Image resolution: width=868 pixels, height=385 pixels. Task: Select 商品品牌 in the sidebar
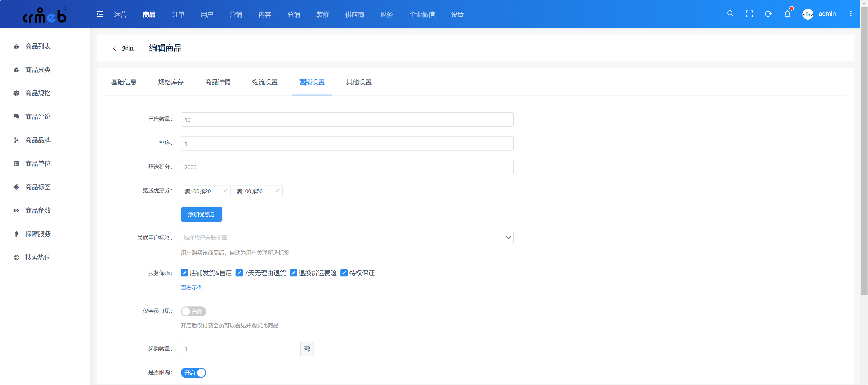point(37,140)
